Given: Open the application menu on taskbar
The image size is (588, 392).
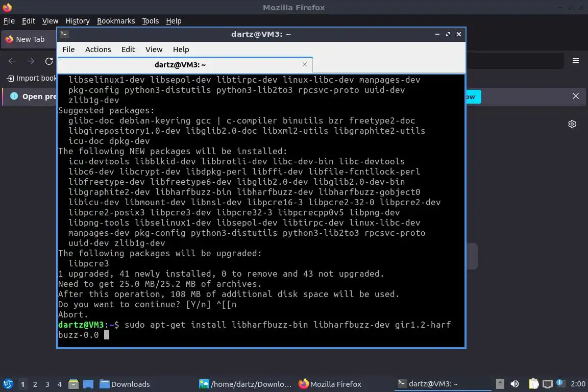Looking at the screenshot, I should (x=8, y=384).
